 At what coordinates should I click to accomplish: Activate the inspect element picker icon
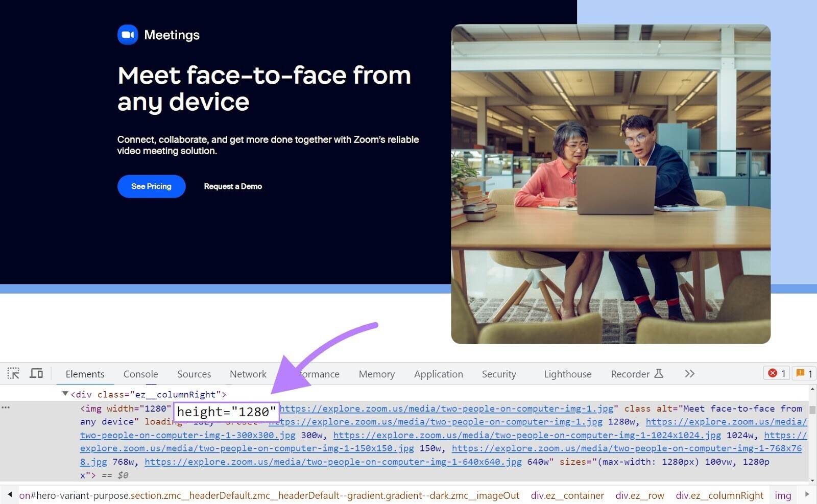pos(13,373)
